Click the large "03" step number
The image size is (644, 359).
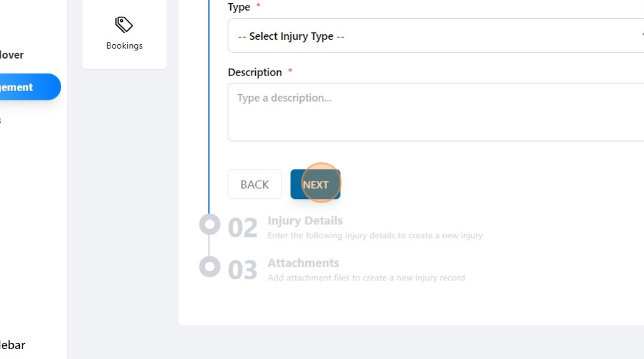tap(243, 270)
